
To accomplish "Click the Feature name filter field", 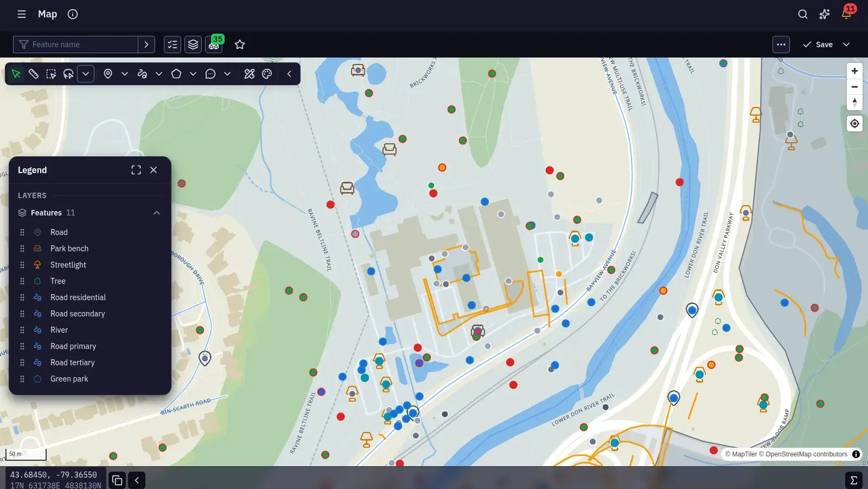I will (76, 45).
